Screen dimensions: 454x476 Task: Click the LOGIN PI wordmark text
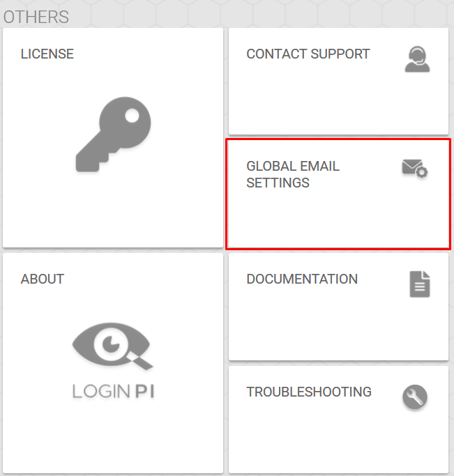pyautogui.click(x=113, y=391)
